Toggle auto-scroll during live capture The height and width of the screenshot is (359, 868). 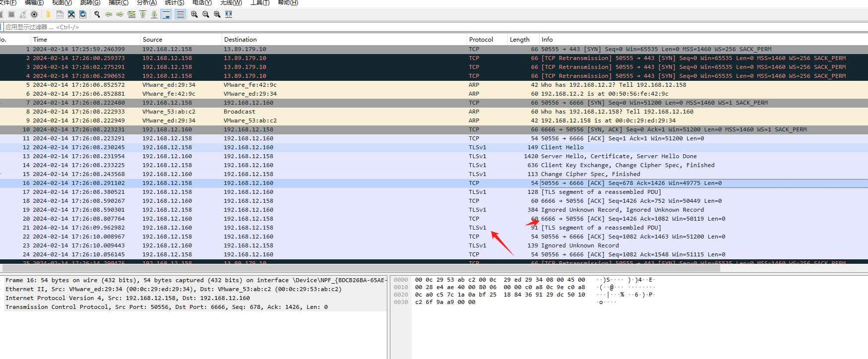pyautogui.click(x=166, y=14)
